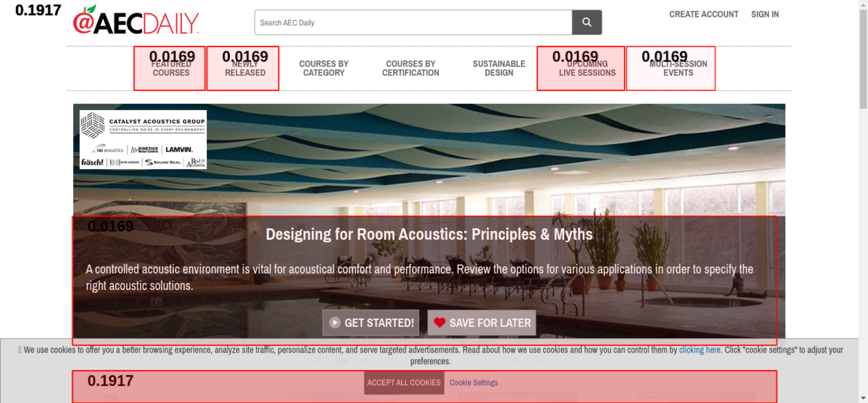Focus the Search AEC Daily field

click(413, 22)
